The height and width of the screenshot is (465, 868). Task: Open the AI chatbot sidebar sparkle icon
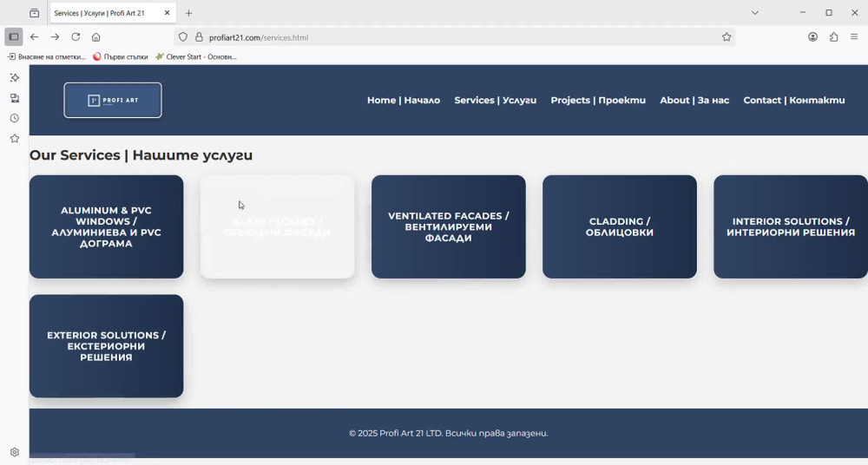pyautogui.click(x=15, y=77)
